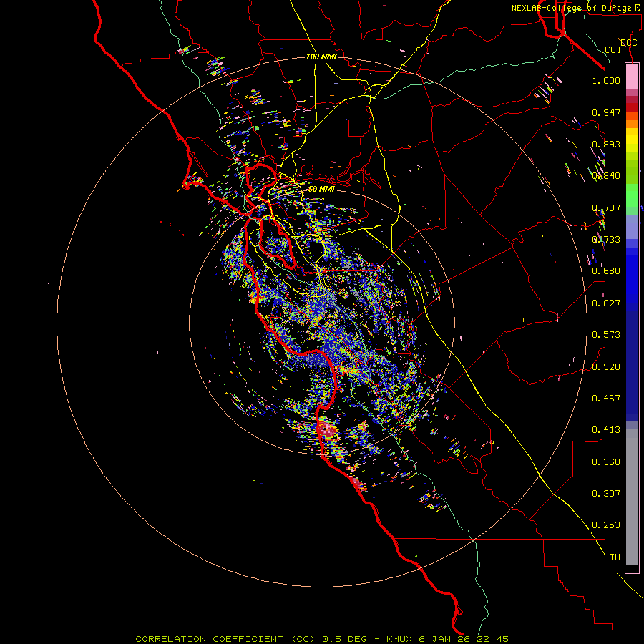Pick the bright green band of color bar
The height and width of the screenshot is (644, 644).
click(x=632, y=195)
